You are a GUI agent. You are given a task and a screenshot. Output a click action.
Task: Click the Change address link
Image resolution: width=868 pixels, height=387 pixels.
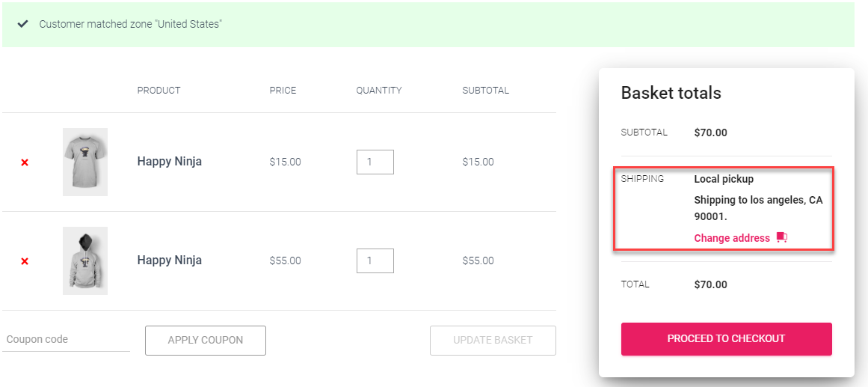(731, 238)
